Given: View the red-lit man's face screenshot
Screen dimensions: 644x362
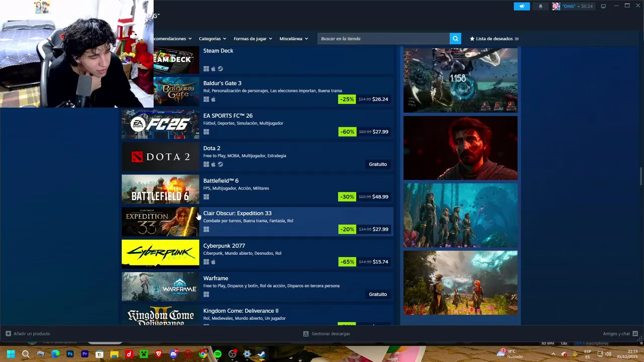Looking at the screenshot, I should pyautogui.click(x=460, y=148).
